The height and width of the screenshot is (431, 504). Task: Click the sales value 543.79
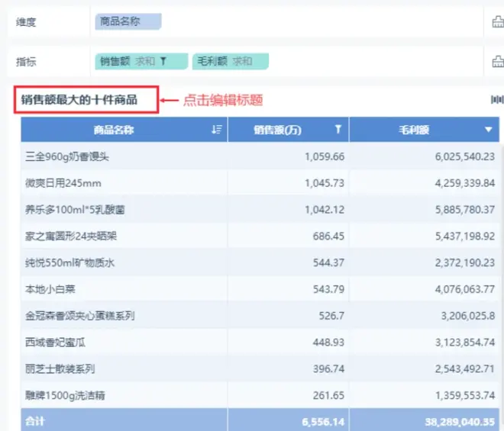click(328, 289)
